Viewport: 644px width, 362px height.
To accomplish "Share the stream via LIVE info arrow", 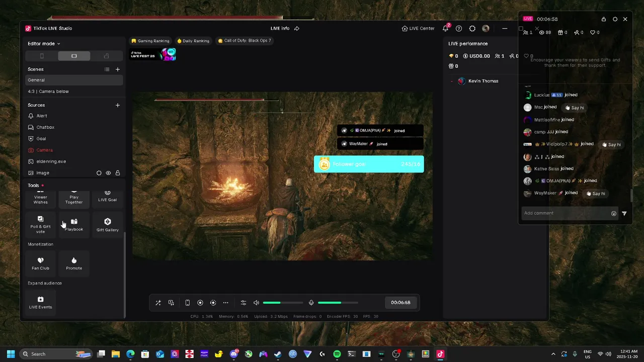I will click(296, 28).
